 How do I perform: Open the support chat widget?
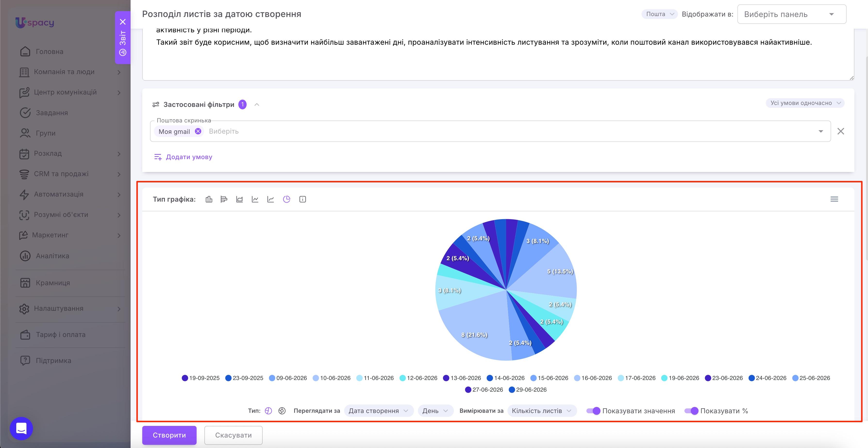21,428
